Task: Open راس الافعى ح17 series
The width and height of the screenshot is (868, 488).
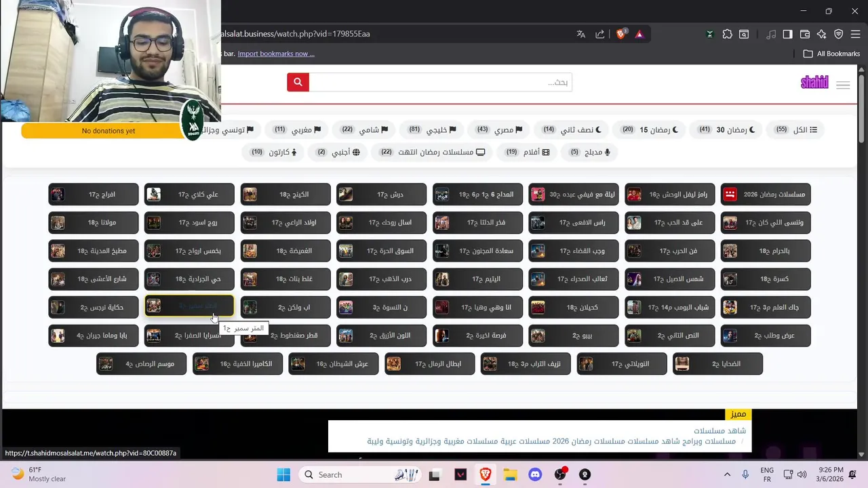Action: pos(574,222)
